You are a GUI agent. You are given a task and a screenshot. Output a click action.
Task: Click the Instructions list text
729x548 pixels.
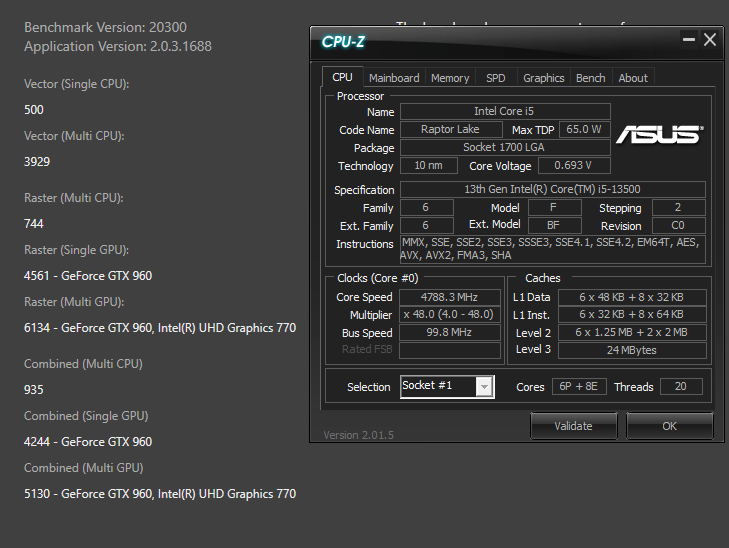(553, 249)
